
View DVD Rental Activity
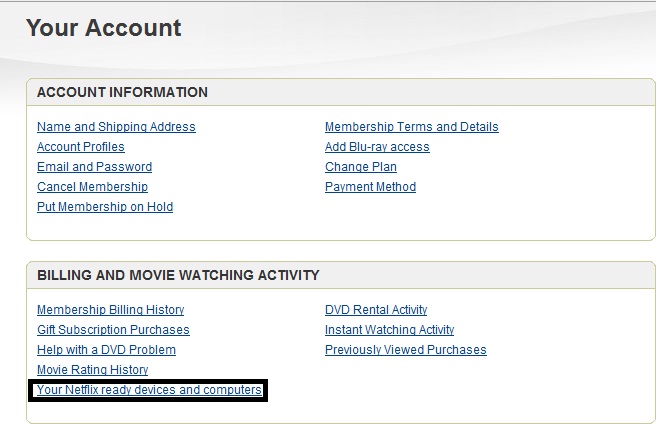click(x=376, y=310)
